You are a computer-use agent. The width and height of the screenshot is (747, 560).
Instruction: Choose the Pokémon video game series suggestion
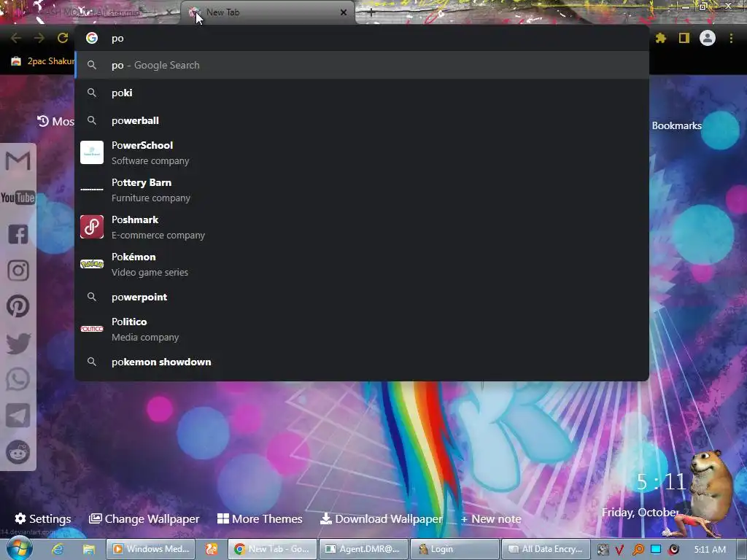(x=362, y=264)
